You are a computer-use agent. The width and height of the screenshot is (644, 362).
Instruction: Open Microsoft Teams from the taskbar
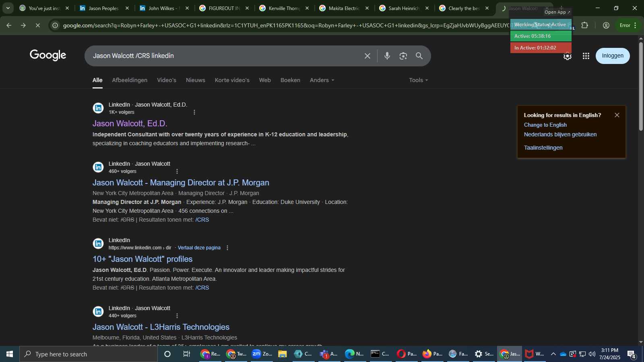point(328,354)
